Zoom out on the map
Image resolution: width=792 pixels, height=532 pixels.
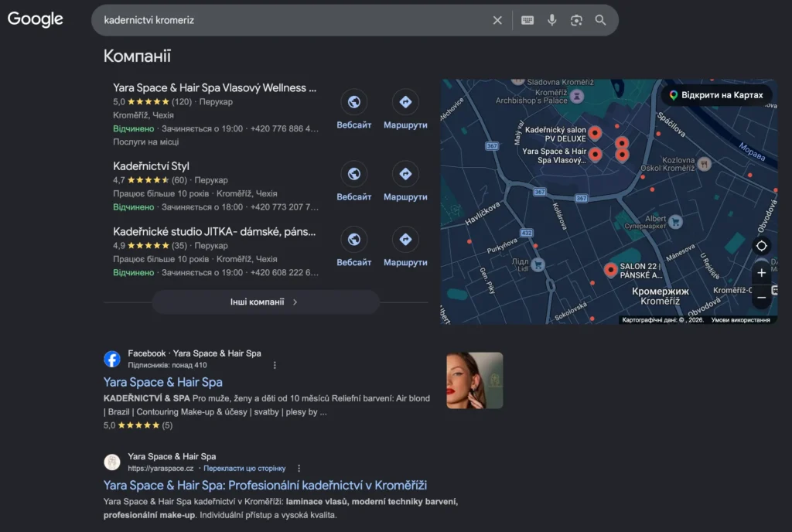pyautogui.click(x=761, y=298)
